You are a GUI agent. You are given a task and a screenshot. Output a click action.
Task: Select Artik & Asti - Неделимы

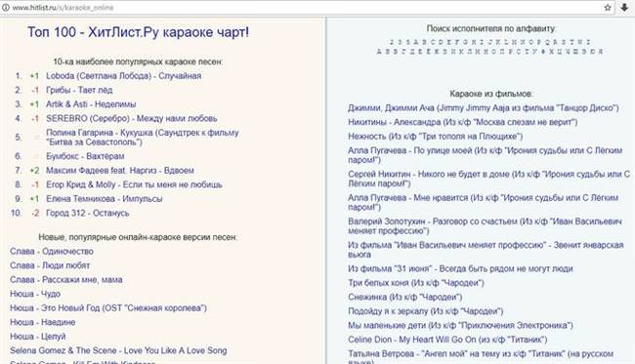pyautogui.click(x=91, y=104)
